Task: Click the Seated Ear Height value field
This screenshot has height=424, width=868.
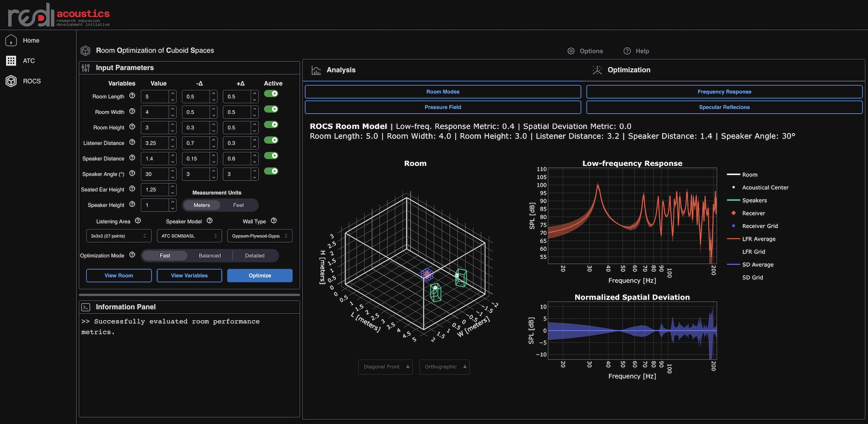Action: [x=155, y=190]
